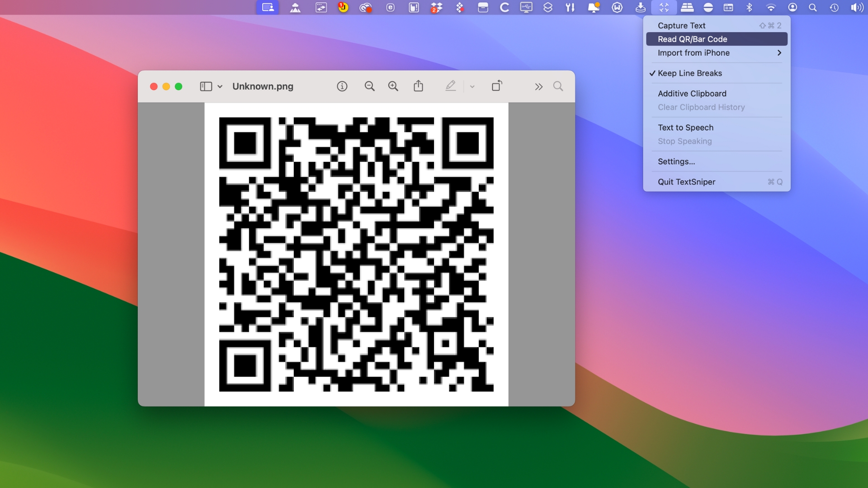
Task: Click the download tray menu bar icon
Action: click(641, 7)
